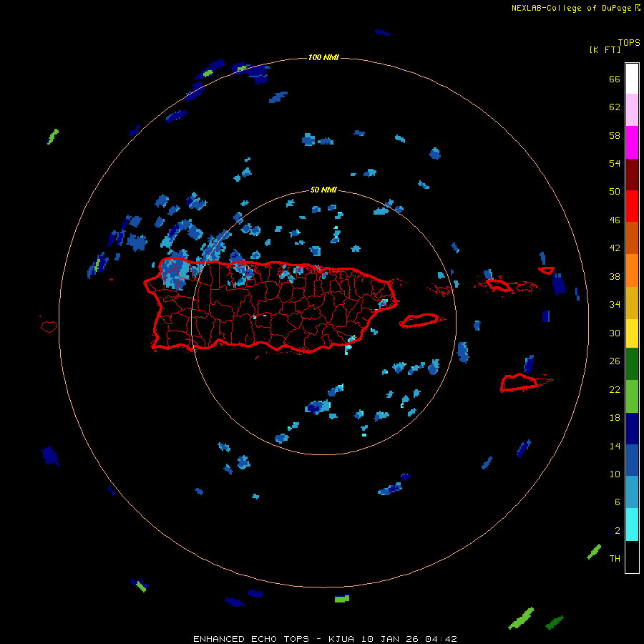644x644 pixels.
Task: Choose the orange swatch below 42
Action: [x=632, y=270]
